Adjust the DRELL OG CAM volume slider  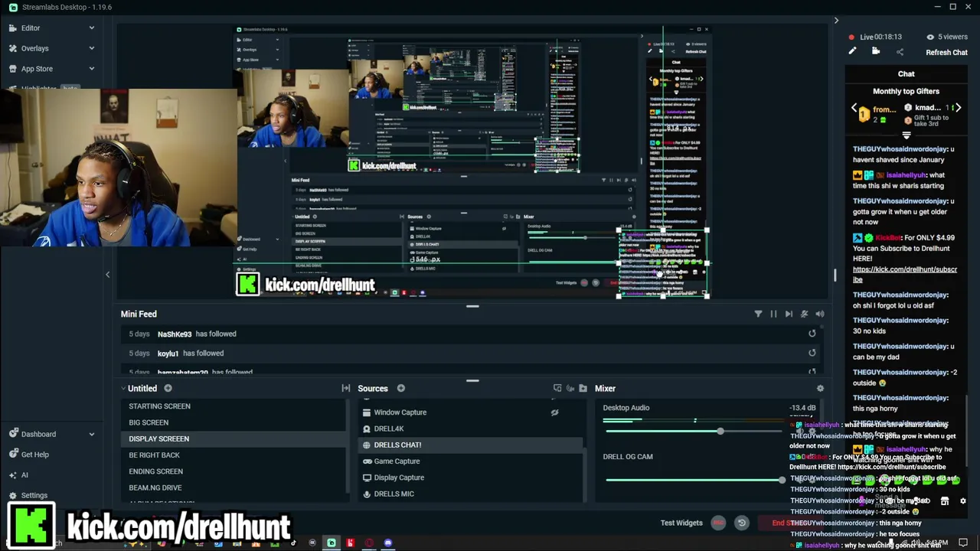(695, 481)
